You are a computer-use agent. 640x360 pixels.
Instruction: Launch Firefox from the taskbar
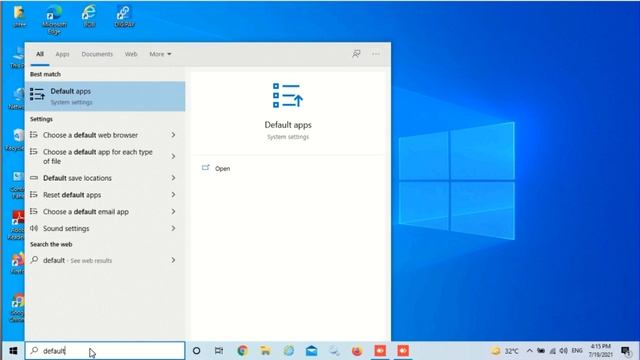tap(357, 351)
